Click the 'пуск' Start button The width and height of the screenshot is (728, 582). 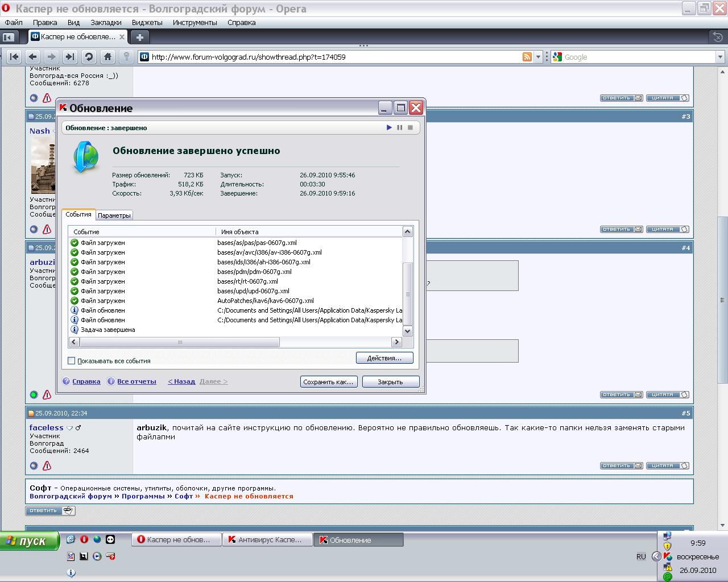point(30,541)
